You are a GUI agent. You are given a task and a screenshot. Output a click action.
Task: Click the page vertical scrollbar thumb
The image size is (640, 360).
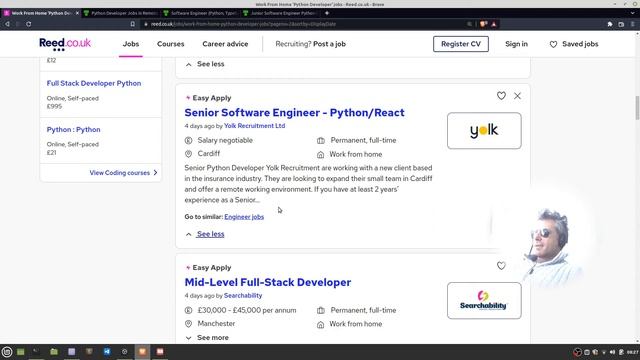pos(637,107)
